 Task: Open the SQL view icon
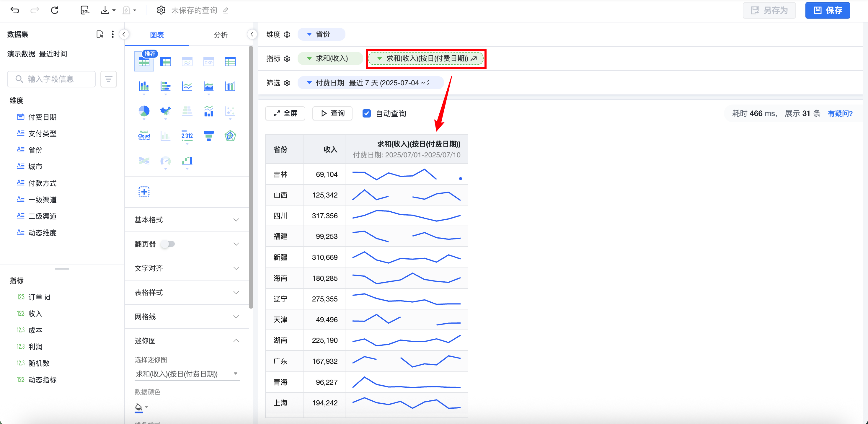85,10
